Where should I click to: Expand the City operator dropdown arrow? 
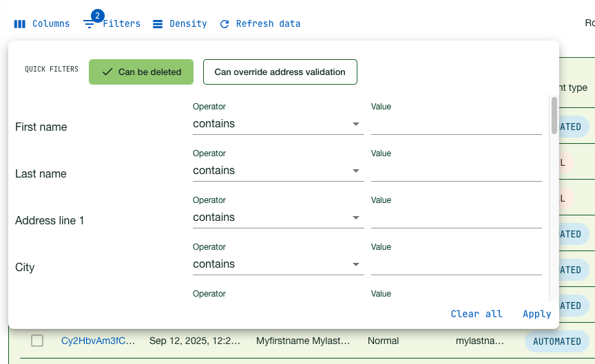pyautogui.click(x=356, y=264)
